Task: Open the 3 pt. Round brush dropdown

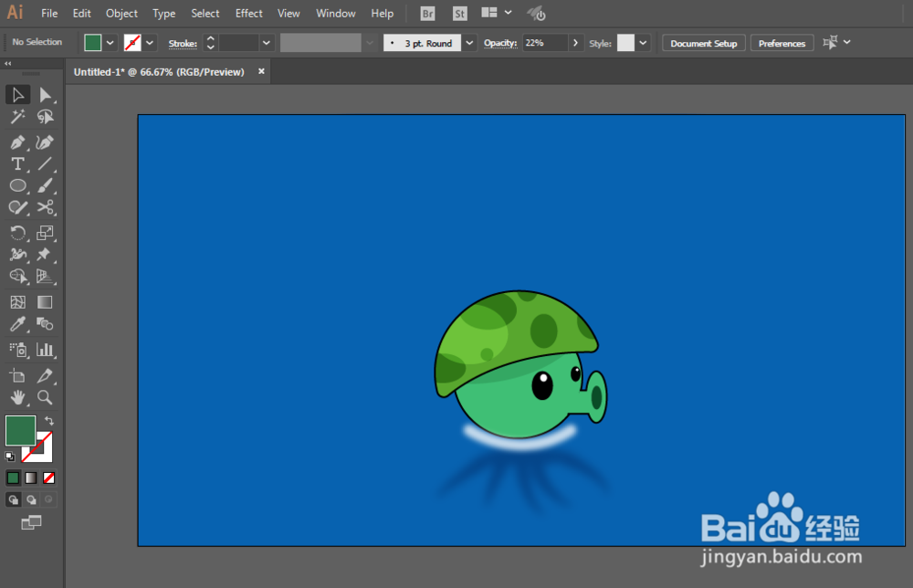Action: [x=469, y=43]
